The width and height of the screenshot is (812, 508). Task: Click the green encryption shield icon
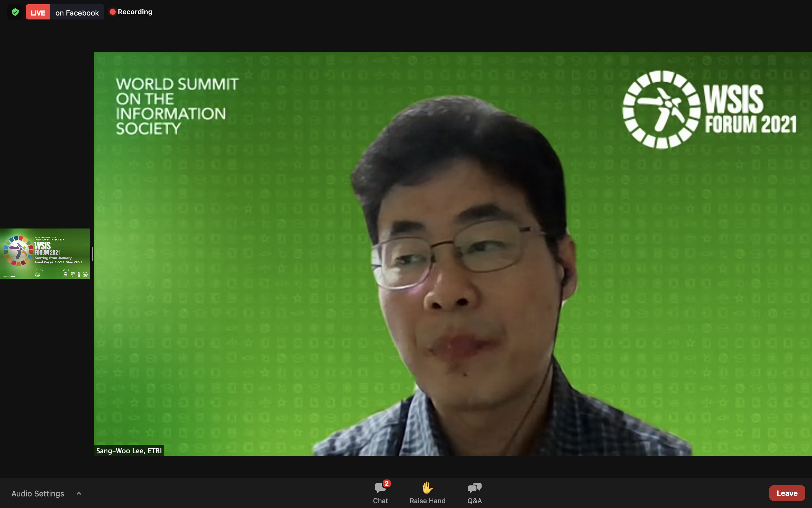click(x=15, y=12)
